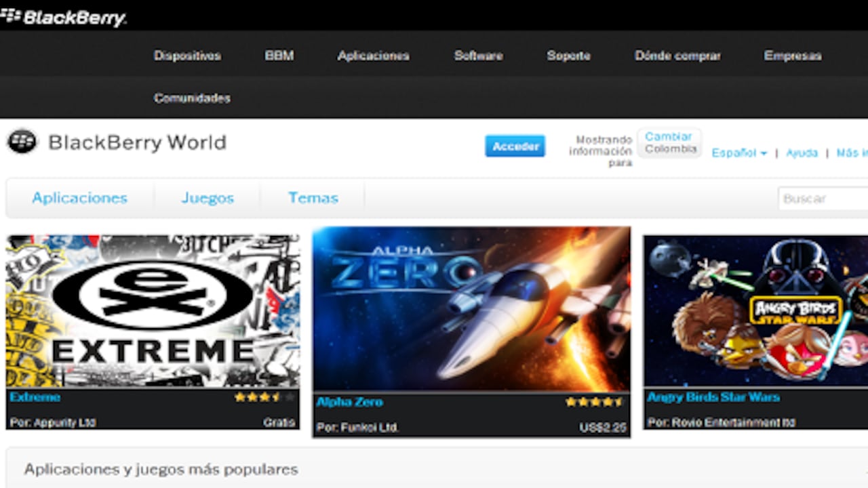Select the Juegos tab
The image size is (868, 488).
208,198
